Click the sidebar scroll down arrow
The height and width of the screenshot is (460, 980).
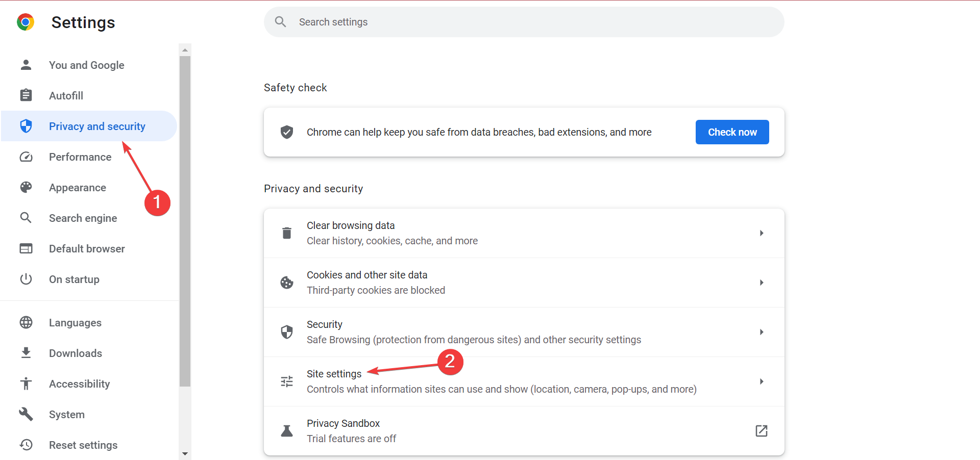click(x=185, y=453)
